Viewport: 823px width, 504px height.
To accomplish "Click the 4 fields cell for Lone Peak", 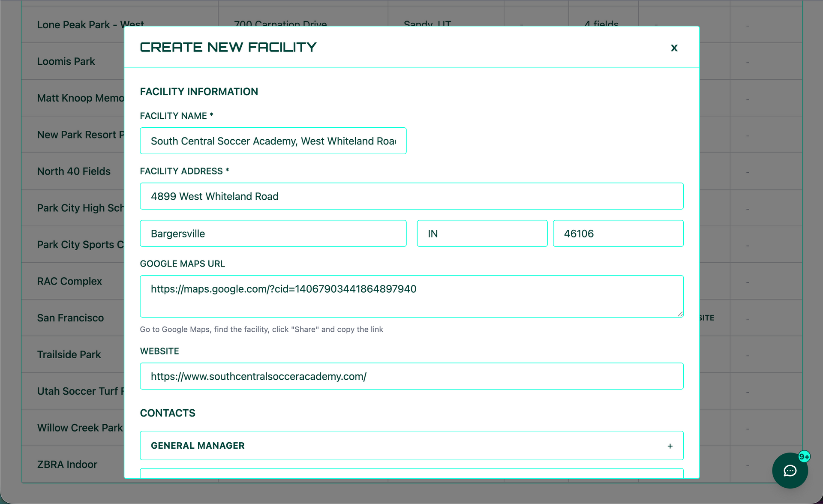I will click(x=601, y=24).
